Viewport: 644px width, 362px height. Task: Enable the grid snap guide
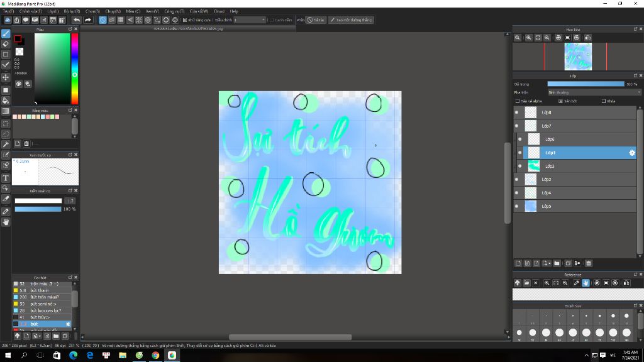coord(121,19)
